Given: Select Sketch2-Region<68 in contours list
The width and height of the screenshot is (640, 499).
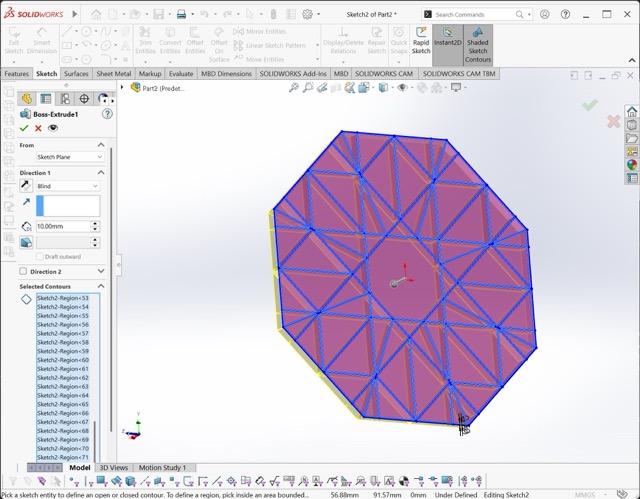Looking at the screenshot, I should pyautogui.click(x=63, y=431).
